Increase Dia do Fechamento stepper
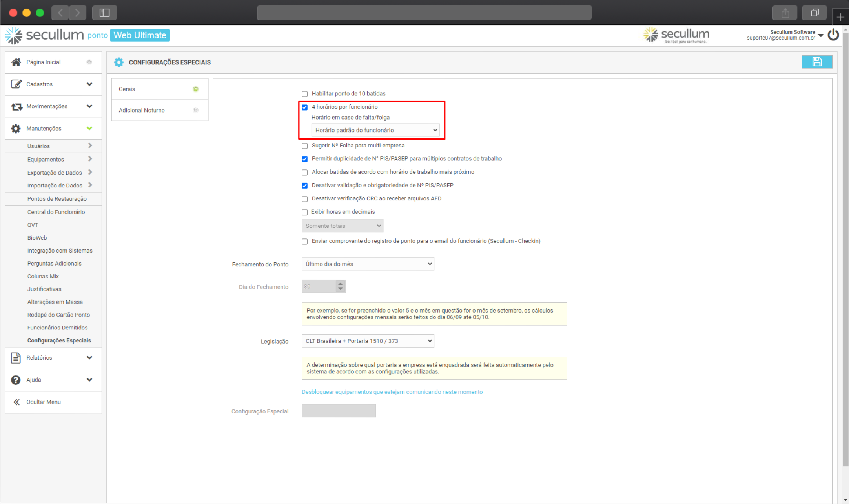The height and width of the screenshot is (504, 849). click(341, 284)
